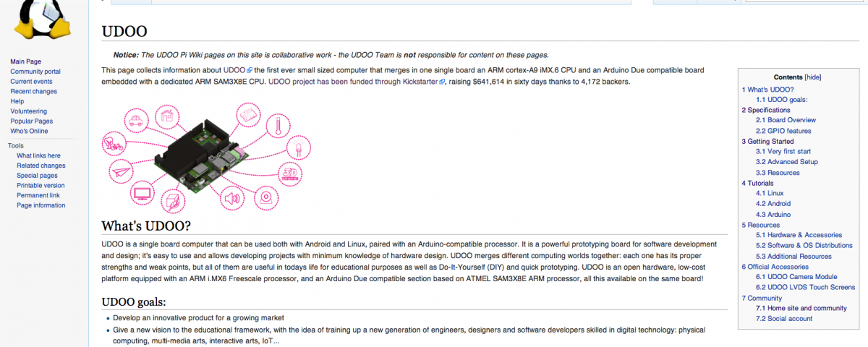This screenshot has width=868, height=347.
Task: Select Related changes under Tools
Action: pyautogui.click(x=41, y=166)
